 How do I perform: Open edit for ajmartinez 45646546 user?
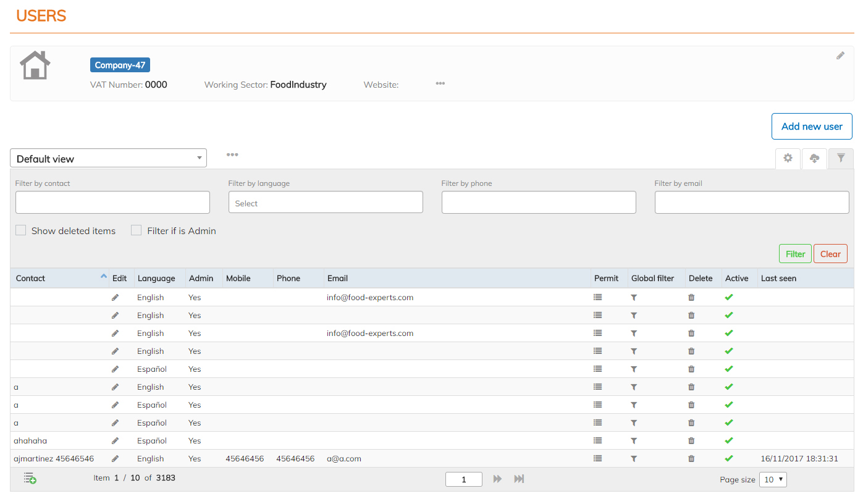[x=115, y=459]
